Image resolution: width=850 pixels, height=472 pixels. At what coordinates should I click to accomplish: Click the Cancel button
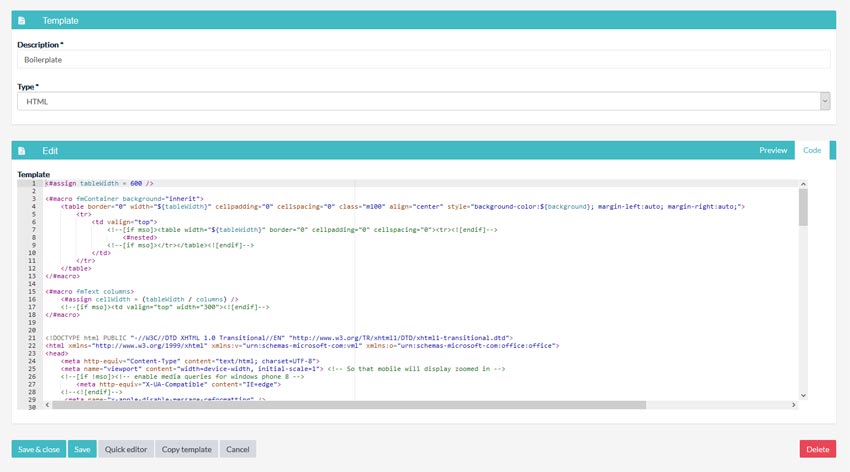coord(237,449)
